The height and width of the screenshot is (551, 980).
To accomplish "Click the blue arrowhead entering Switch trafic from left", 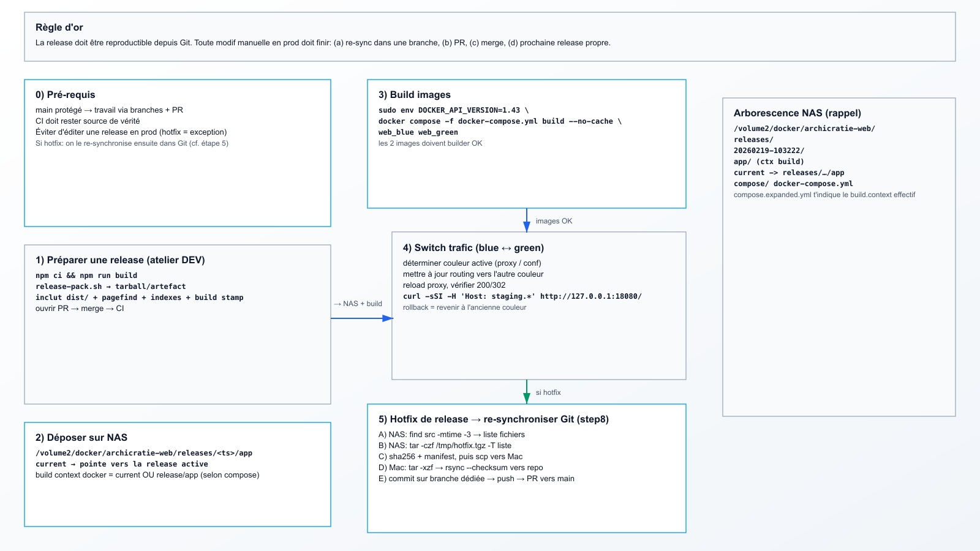I will pyautogui.click(x=387, y=318).
